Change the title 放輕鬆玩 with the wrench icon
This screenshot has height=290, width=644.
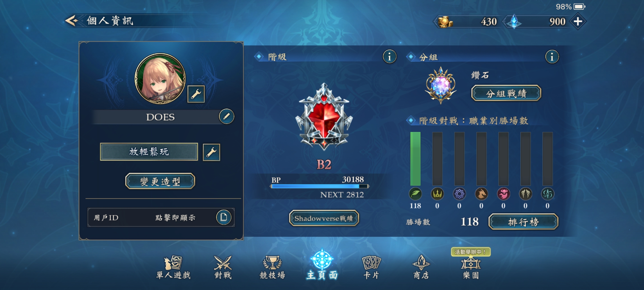[x=211, y=152]
